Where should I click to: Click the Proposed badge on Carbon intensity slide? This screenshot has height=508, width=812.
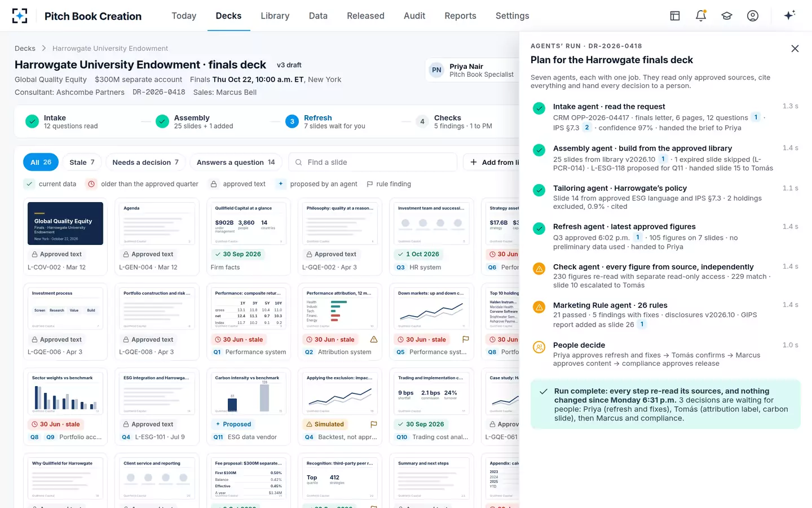click(x=233, y=424)
